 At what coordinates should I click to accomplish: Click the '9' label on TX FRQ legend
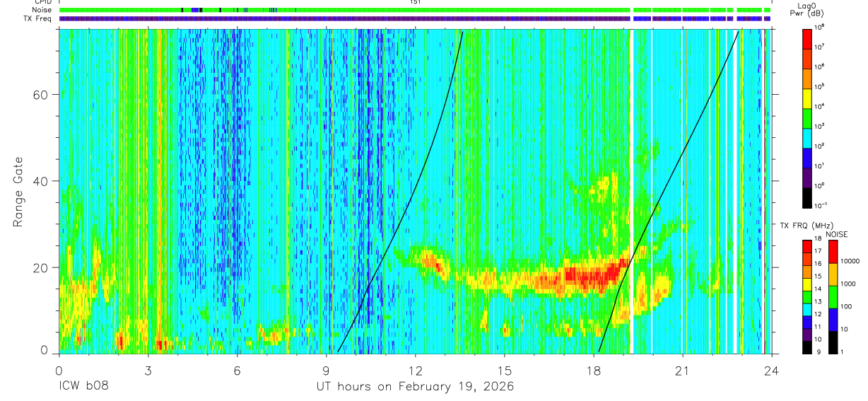click(x=819, y=353)
